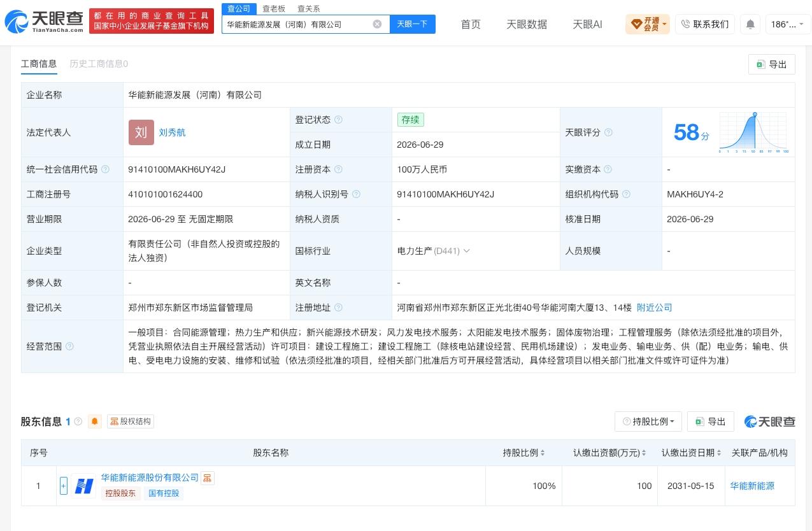Open notifications bell icon in header
Image resolution: width=812 pixels, height=531 pixels.
pos(750,24)
